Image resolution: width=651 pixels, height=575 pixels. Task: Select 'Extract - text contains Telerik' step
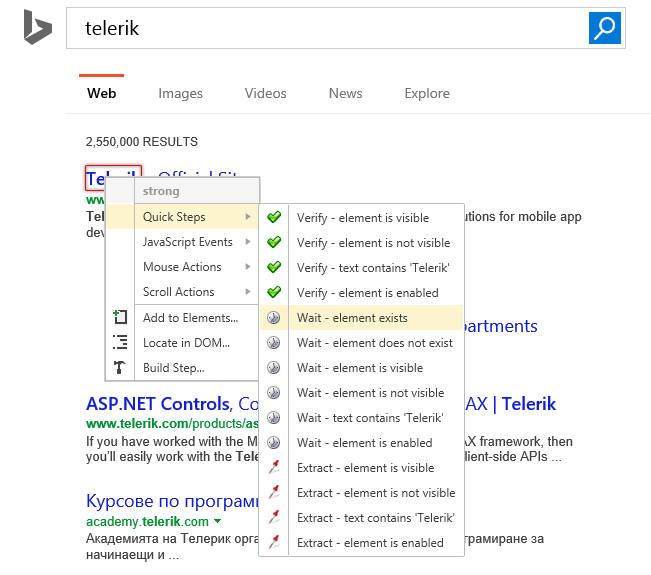click(362, 517)
